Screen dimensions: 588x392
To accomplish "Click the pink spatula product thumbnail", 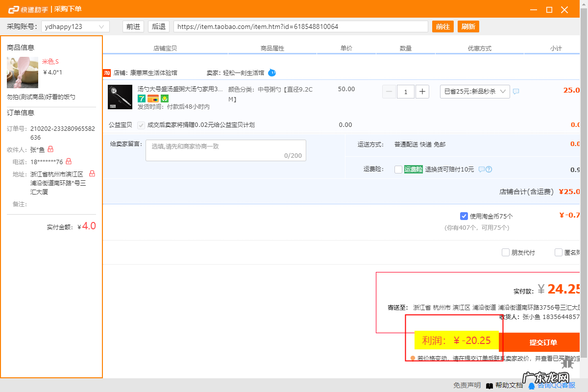I will tap(22, 72).
